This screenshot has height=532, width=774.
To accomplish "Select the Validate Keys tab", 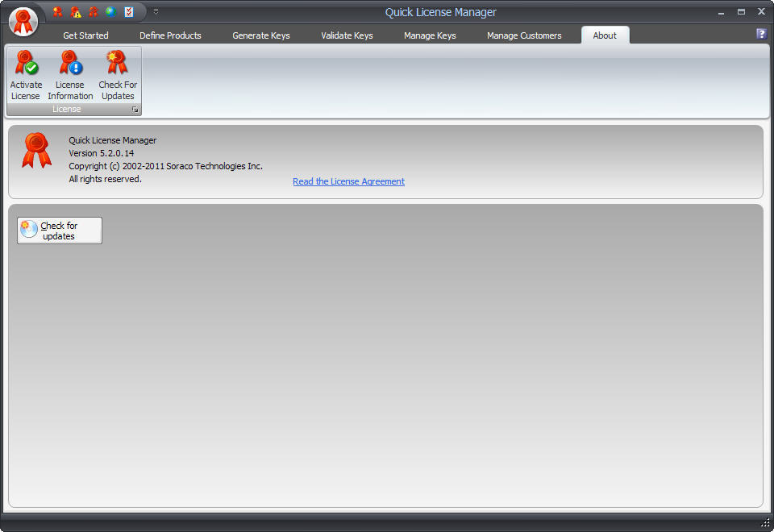I will point(347,35).
